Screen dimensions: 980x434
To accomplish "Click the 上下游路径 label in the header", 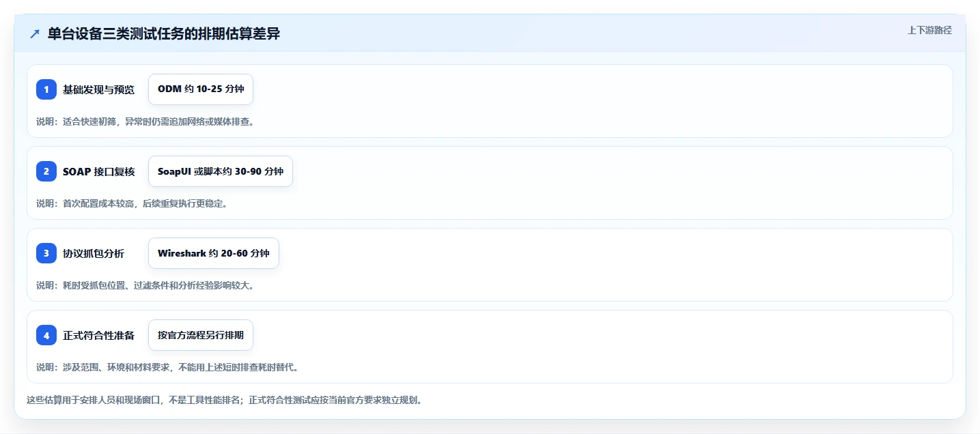I will [x=929, y=30].
